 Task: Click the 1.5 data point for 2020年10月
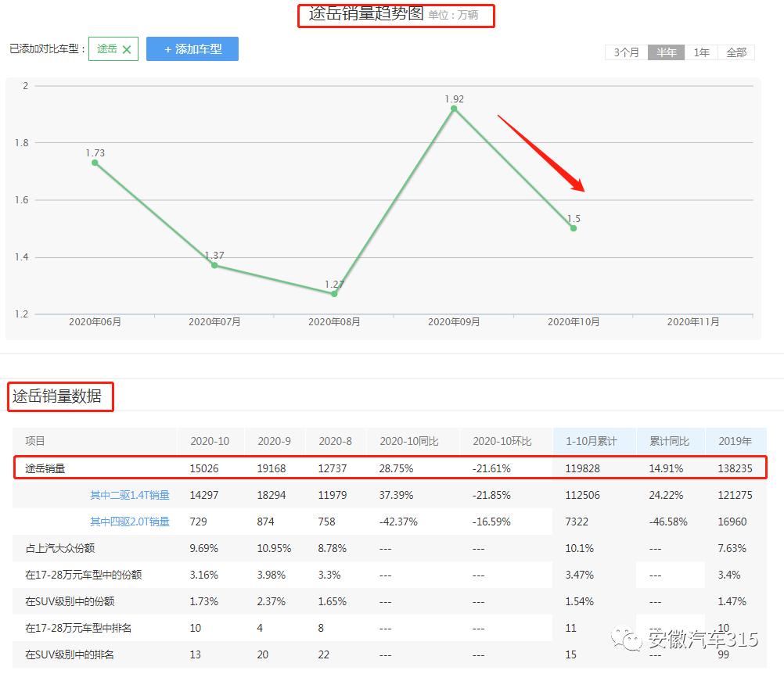click(574, 228)
